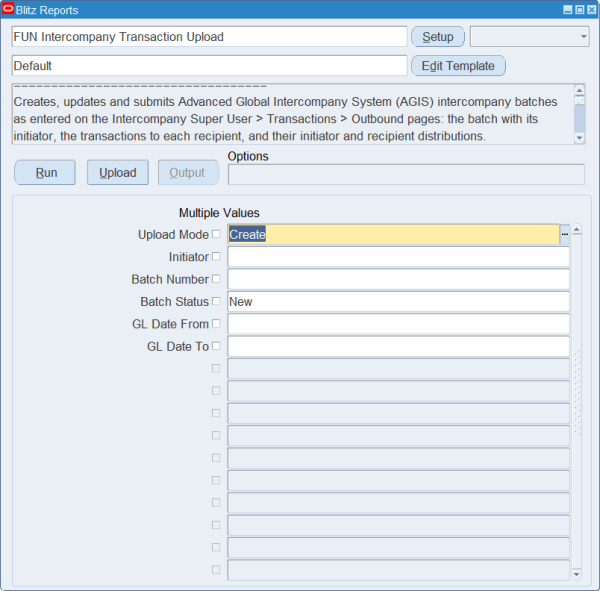
Task: Focus the Options field
Action: (406, 175)
